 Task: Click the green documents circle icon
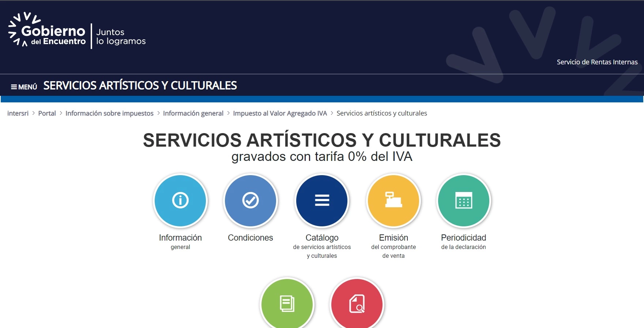pyautogui.click(x=287, y=303)
